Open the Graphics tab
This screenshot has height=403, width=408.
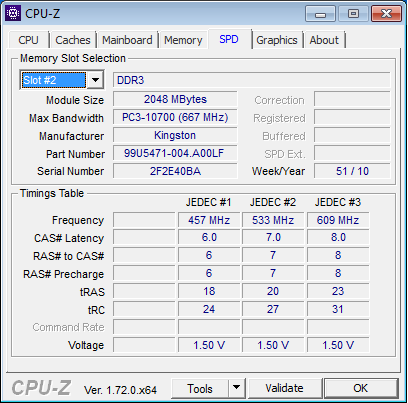point(277,40)
